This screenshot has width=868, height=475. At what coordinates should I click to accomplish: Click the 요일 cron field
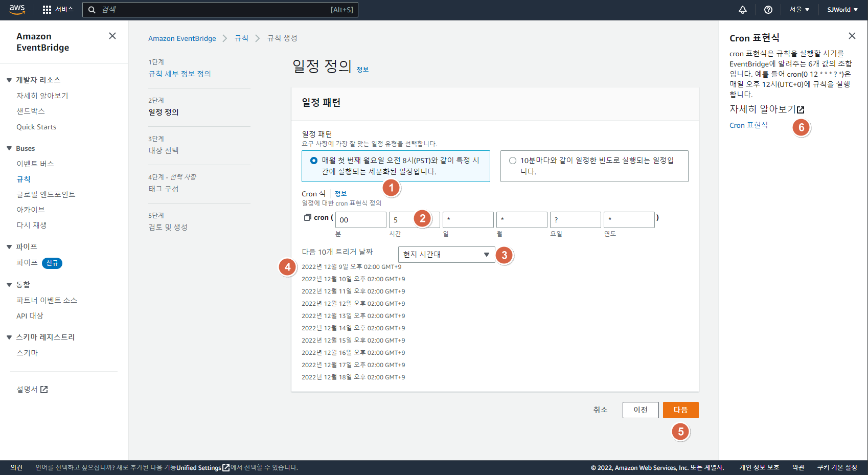click(x=576, y=220)
